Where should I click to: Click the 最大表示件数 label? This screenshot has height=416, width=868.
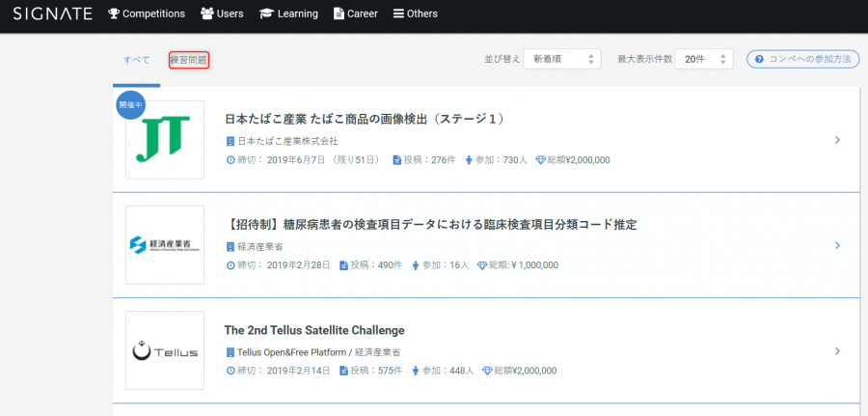[645, 59]
